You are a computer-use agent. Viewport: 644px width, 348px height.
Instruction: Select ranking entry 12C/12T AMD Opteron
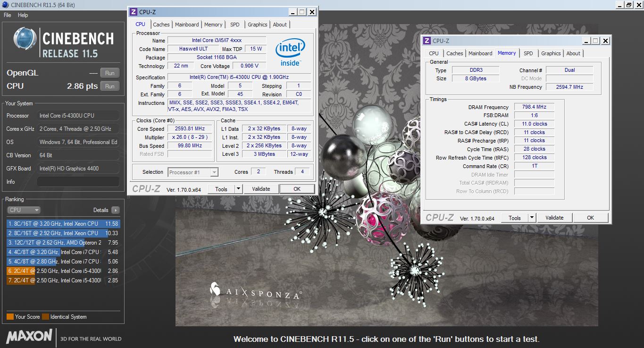[63, 243]
